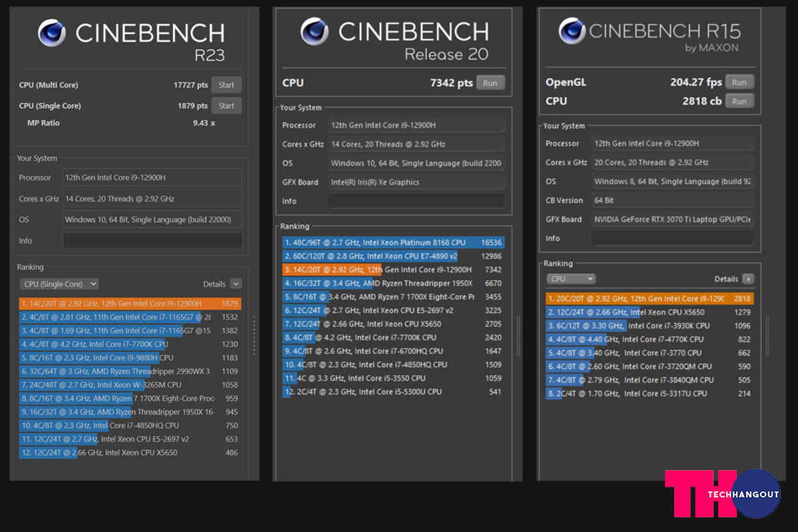Image resolution: width=798 pixels, height=532 pixels.
Task: Select the Core i7-3720QM row in R15
Action: (x=650, y=366)
